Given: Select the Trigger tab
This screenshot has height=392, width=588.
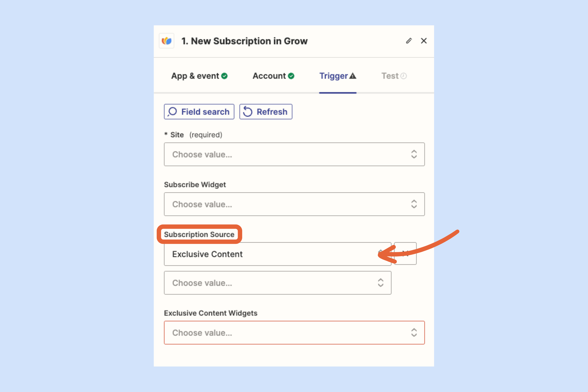Looking at the screenshot, I should (338, 76).
